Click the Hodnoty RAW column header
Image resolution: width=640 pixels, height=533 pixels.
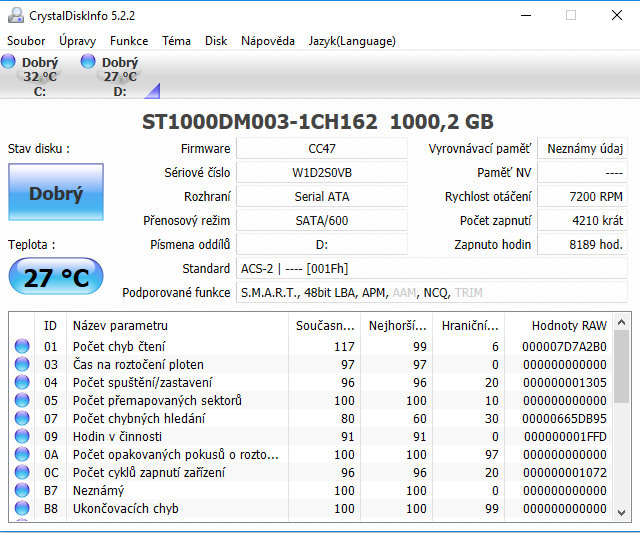coord(568,325)
